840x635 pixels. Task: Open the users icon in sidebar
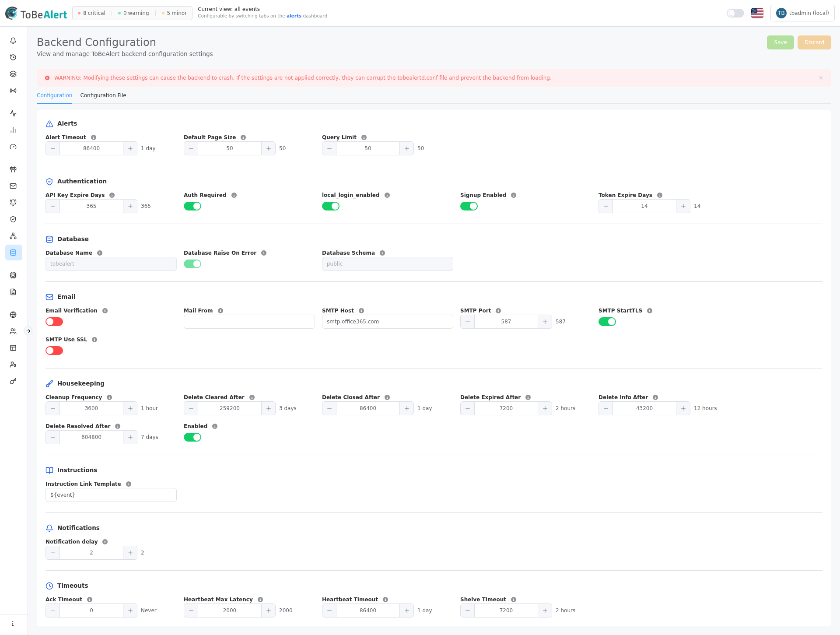click(13, 331)
